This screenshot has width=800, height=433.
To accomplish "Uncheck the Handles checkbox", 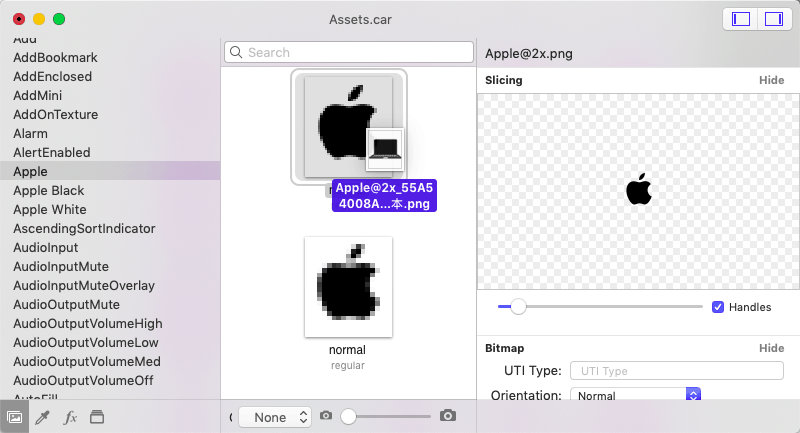I will (x=717, y=307).
